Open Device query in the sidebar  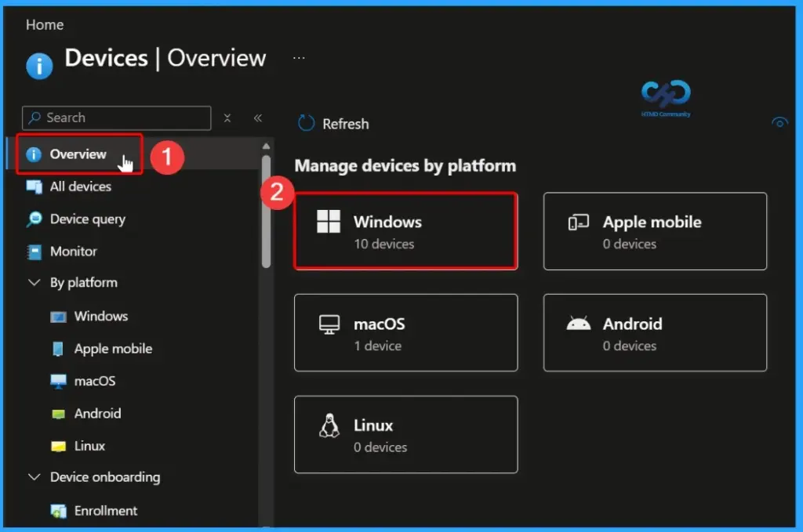[88, 219]
